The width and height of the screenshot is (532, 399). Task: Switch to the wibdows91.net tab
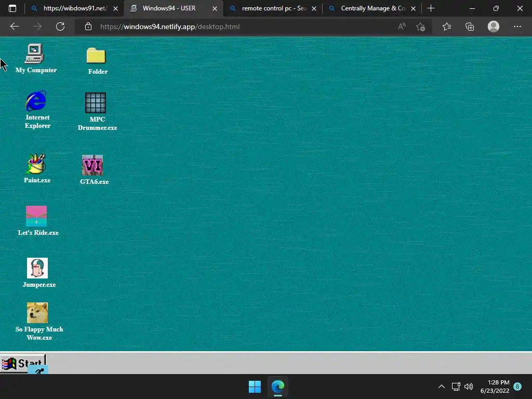tap(75, 8)
